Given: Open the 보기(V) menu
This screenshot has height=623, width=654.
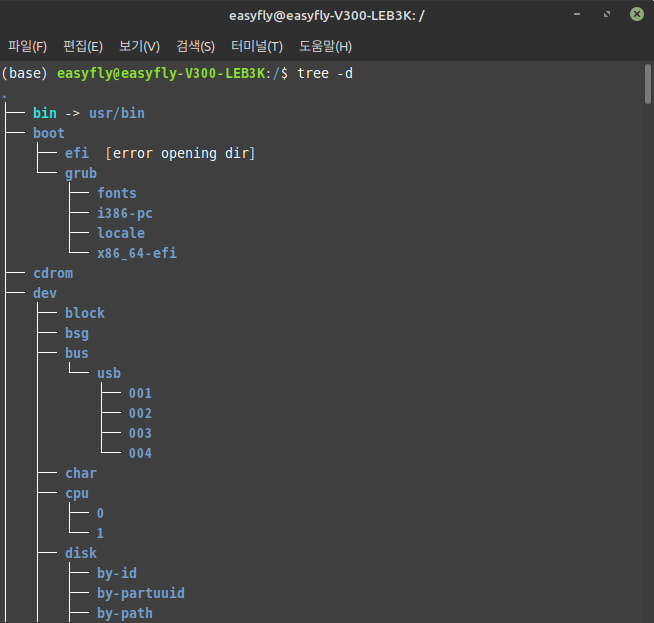Looking at the screenshot, I should click(x=139, y=46).
